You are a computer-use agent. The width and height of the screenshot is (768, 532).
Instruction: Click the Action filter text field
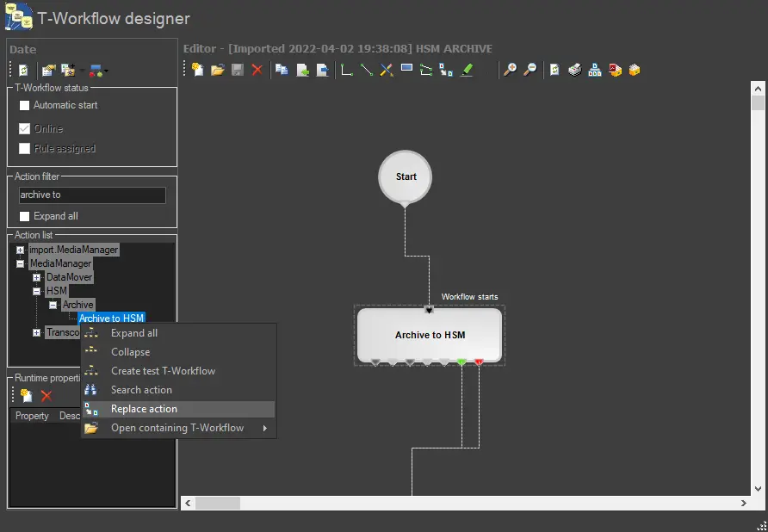tap(91, 195)
